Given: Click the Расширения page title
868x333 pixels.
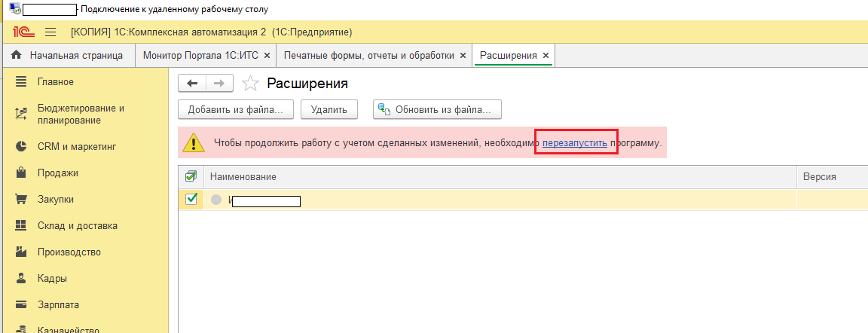Looking at the screenshot, I should tap(307, 84).
